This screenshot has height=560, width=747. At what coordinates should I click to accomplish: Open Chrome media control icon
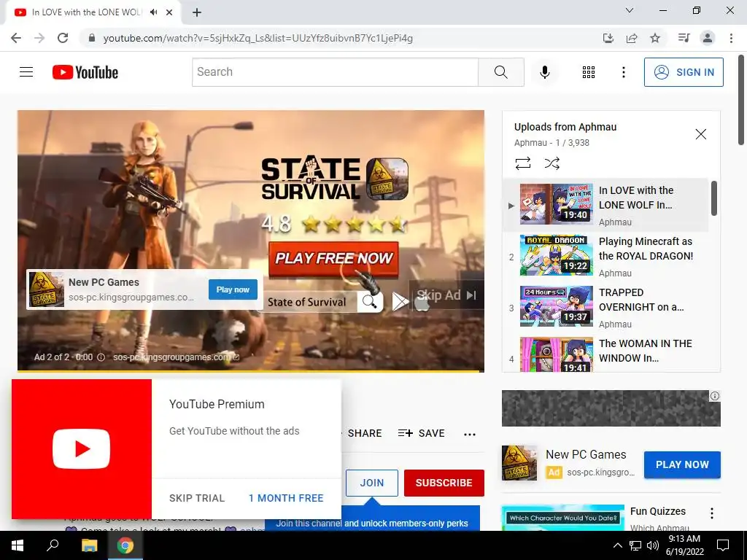[x=684, y=38]
